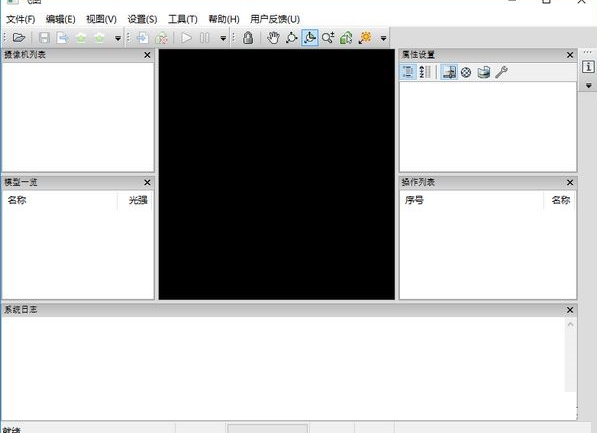Click the info icon on right sidebar
The width and height of the screenshot is (597, 433).
click(588, 67)
